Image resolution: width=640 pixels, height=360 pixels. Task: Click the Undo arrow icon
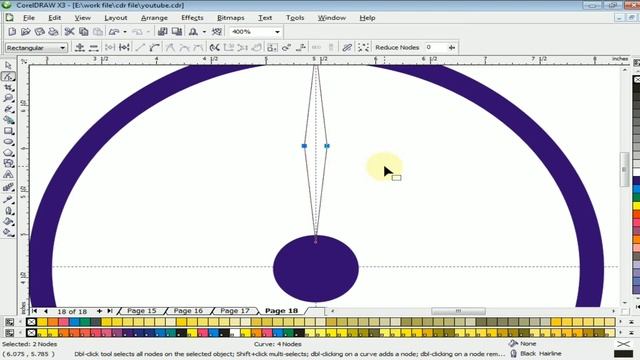click(114, 31)
